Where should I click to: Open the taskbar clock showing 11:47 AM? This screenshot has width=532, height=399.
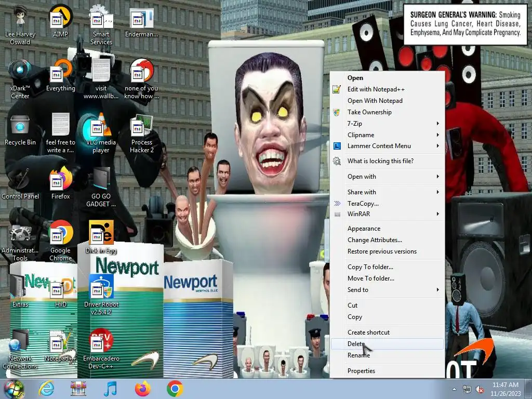pyautogui.click(x=506, y=389)
